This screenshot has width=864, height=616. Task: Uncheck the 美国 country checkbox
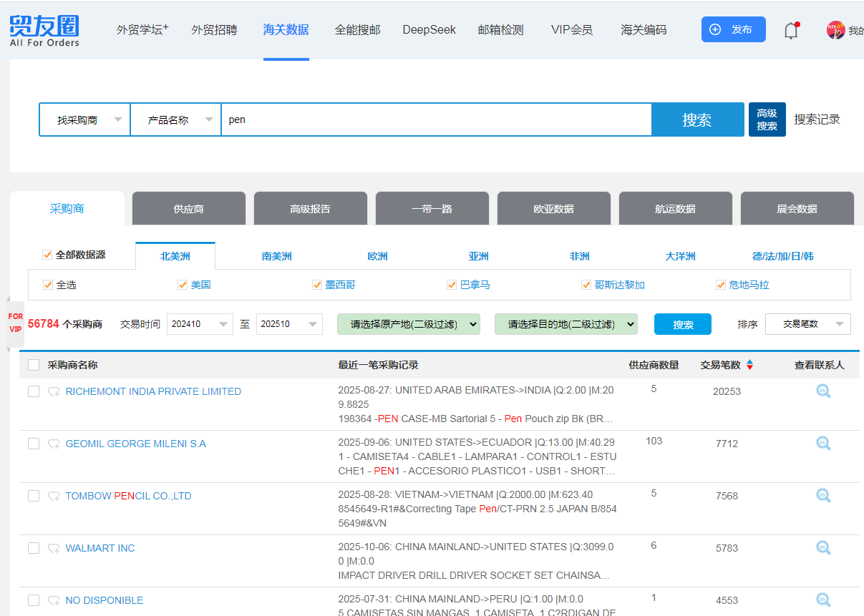183,285
